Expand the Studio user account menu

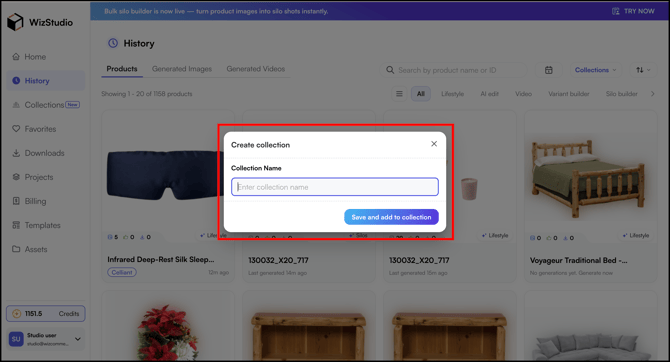pos(78,339)
